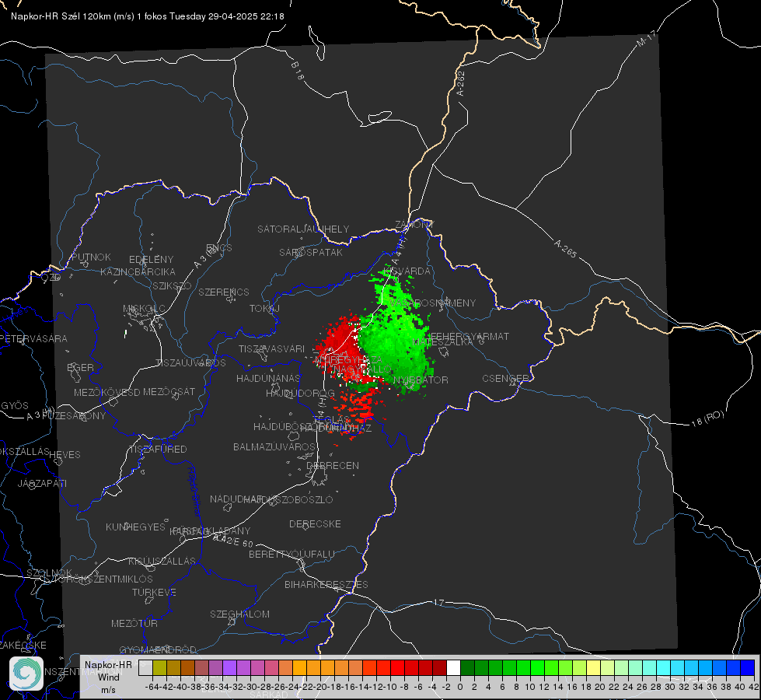Screen dimensions: 761x700
Task: Click the swirl logo icon beside the legend
Action: tap(26, 674)
